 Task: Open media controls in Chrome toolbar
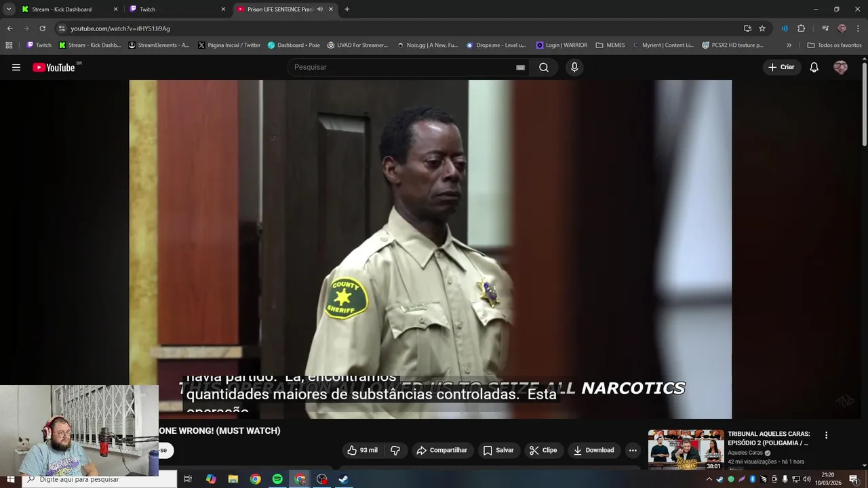[x=825, y=28]
